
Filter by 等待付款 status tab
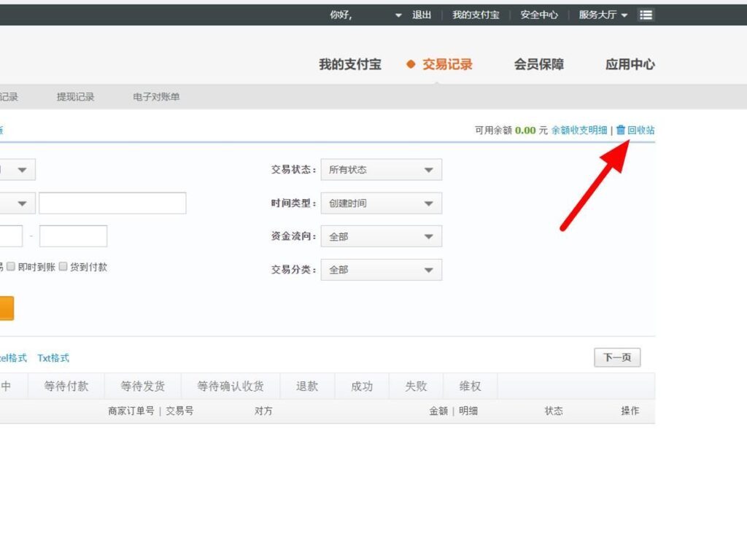pyautogui.click(x=66, y=386)
